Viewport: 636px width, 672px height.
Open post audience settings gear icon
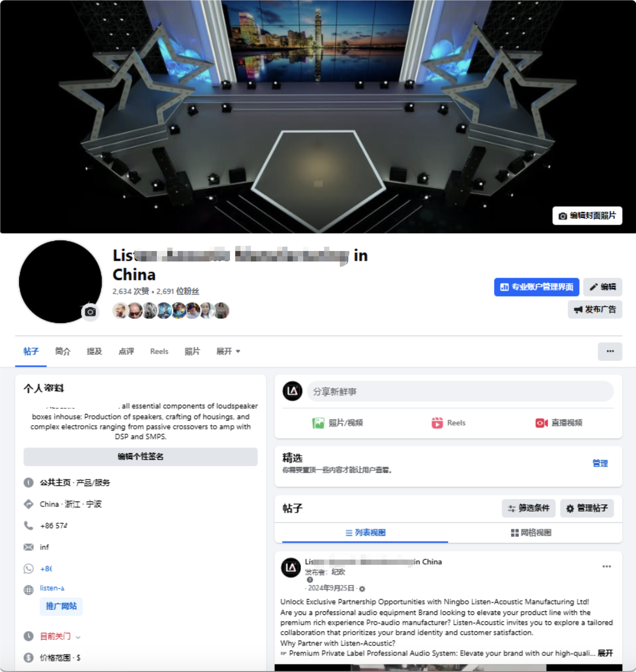(x=362, y=589)
